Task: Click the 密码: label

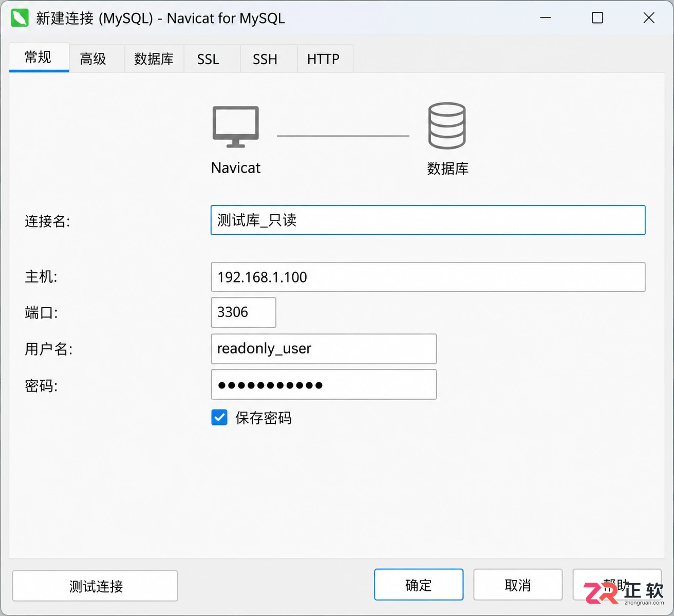Action: pyautogui.click(x=41, y=386)
